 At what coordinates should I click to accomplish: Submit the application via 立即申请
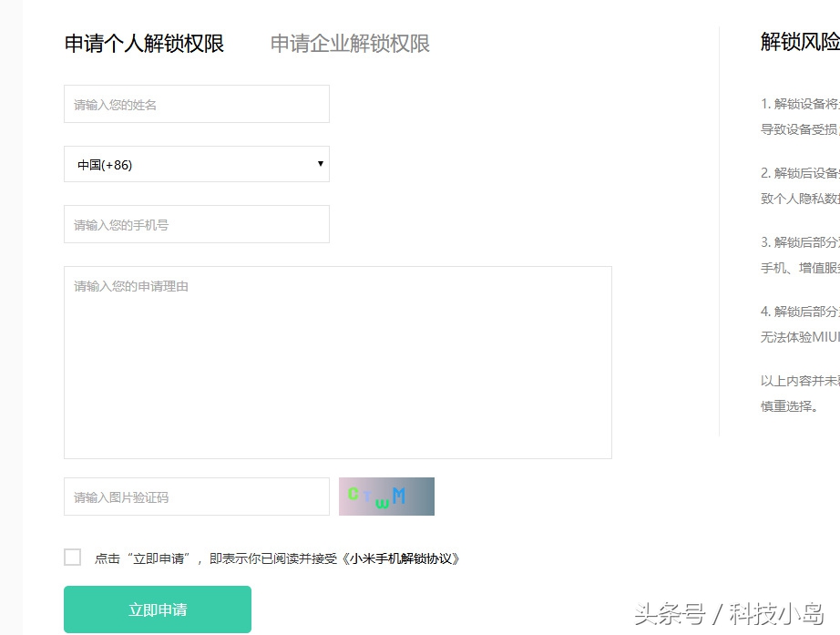157,608
